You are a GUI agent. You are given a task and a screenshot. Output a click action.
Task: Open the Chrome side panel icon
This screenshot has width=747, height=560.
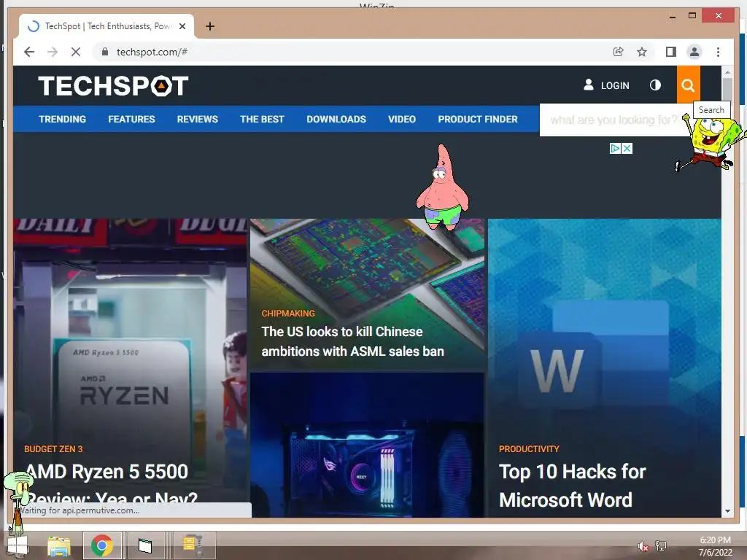(x=671, y=52)
